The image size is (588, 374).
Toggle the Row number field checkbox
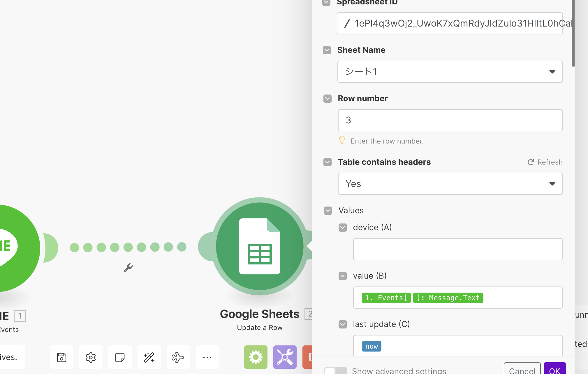tap(327, 99)
